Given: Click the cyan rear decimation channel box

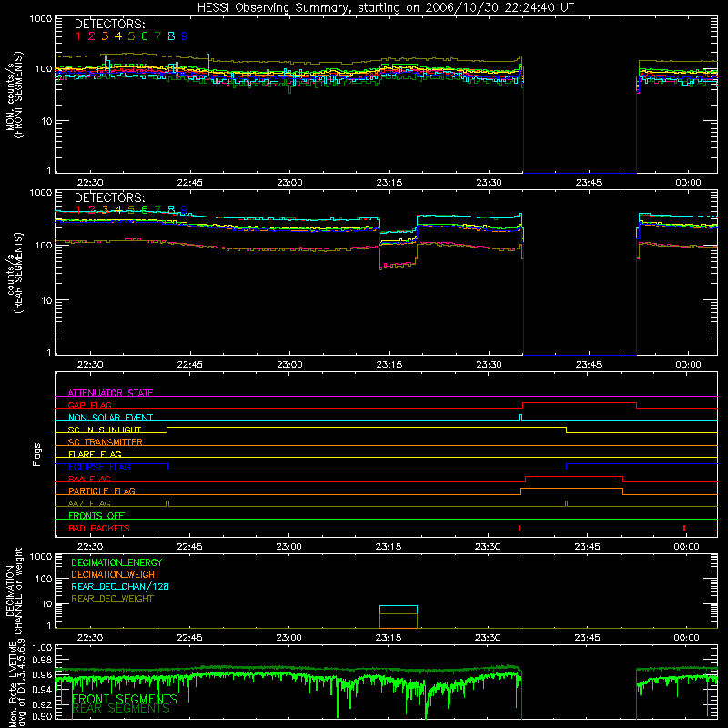Looking at the screenshot, I should click(399, 610).
